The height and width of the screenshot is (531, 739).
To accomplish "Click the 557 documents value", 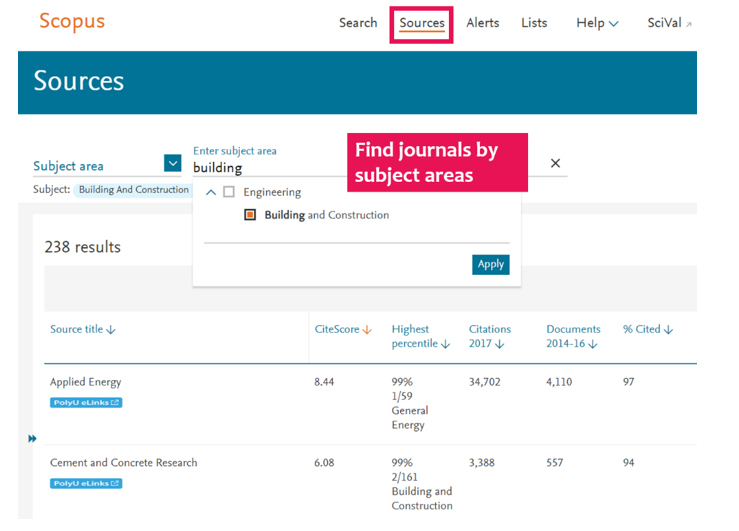I will click(x=555, y=463).
